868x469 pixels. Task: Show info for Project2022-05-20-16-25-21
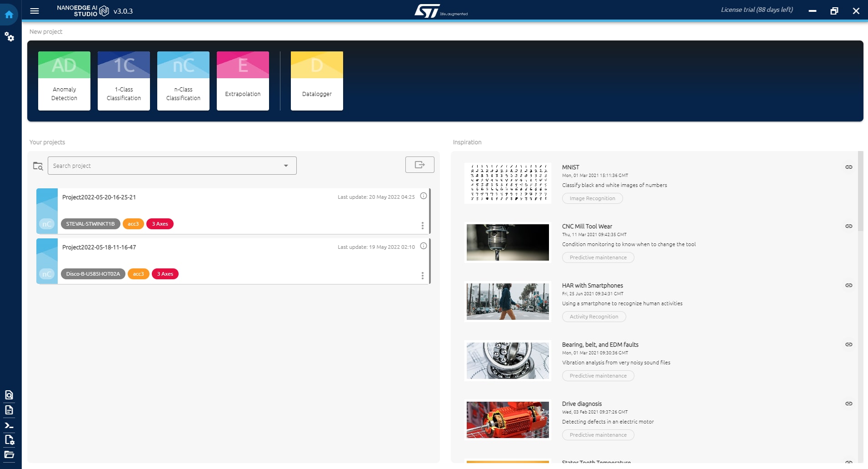point(424,196)
